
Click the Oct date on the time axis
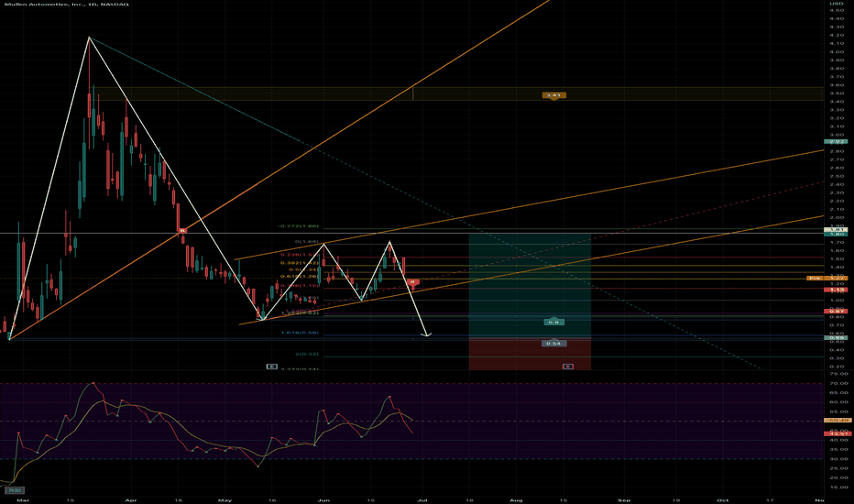click(723, 499)
